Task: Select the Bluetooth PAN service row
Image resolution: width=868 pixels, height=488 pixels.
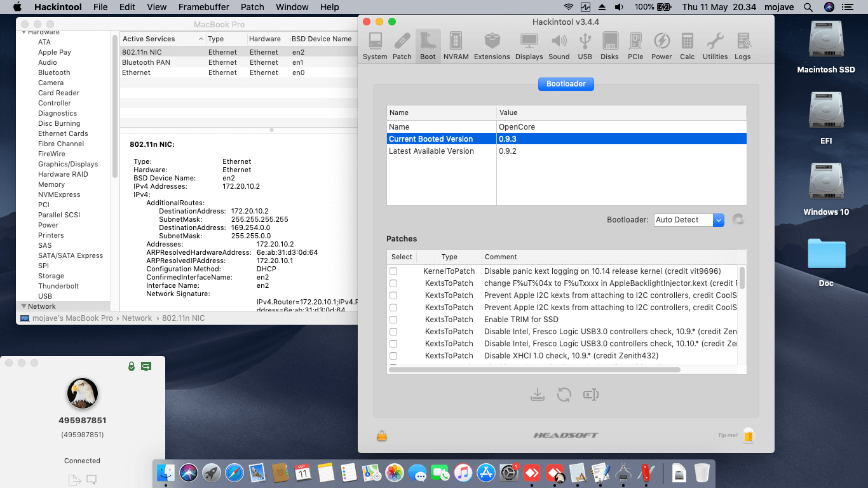Action: tap(239, 62)
